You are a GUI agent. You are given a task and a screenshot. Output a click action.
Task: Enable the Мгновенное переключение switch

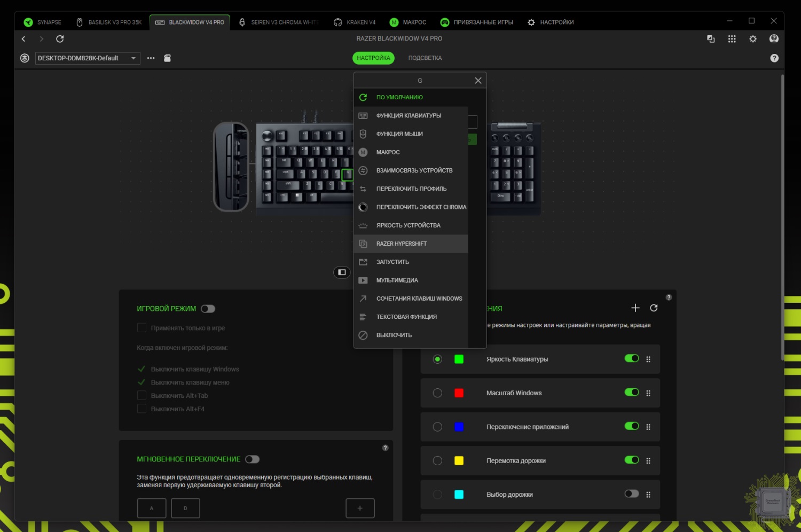click(x=252, y=459)
